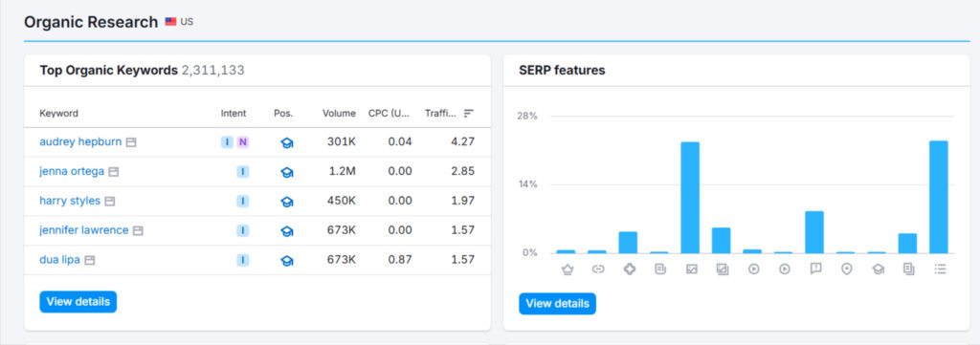980x345 pixels.
Task: Click View details under Top Organic Keywords
Action: click(x=78, y=302)
